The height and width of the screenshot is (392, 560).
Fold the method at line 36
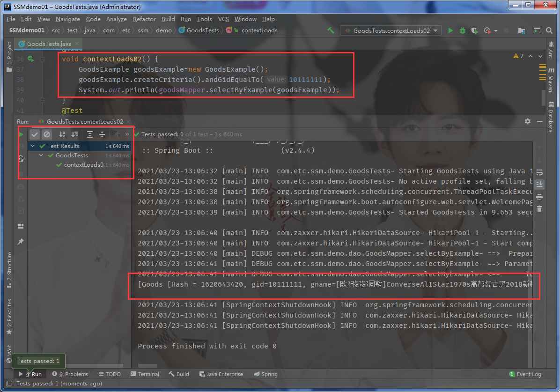42,59
